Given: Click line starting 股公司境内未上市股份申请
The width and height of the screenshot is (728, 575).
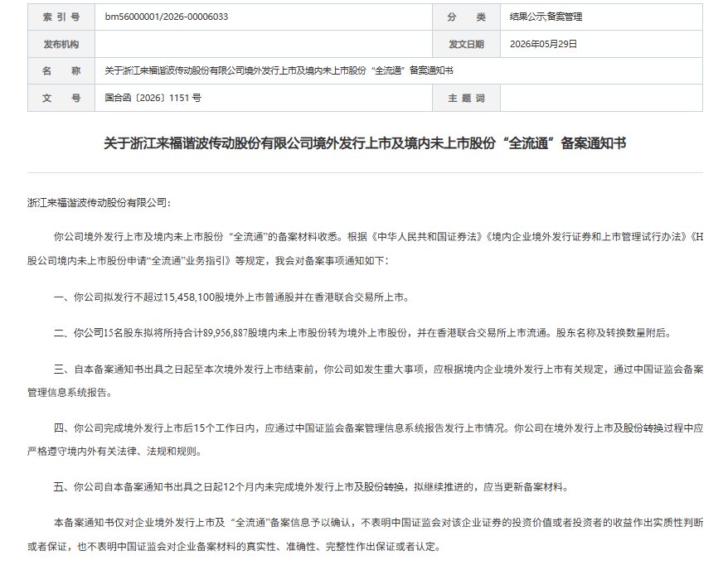Looking at the screenshot, I should 208,261.
